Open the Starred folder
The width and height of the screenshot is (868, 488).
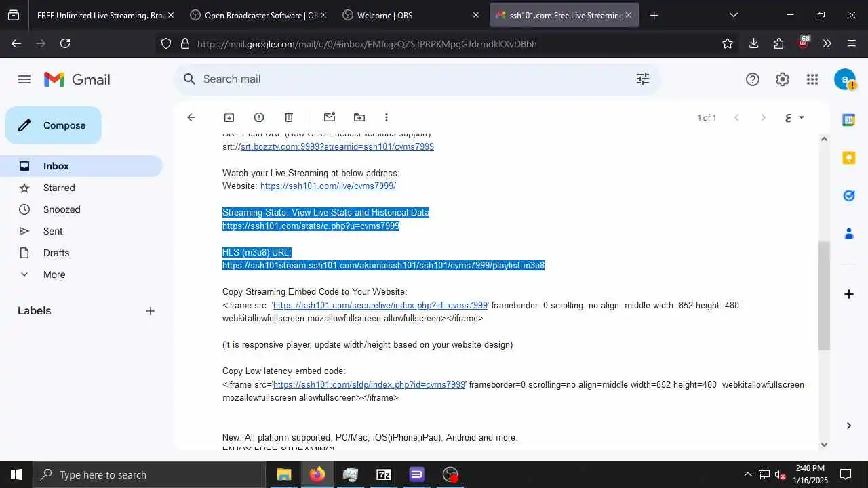tap(81, 188)
